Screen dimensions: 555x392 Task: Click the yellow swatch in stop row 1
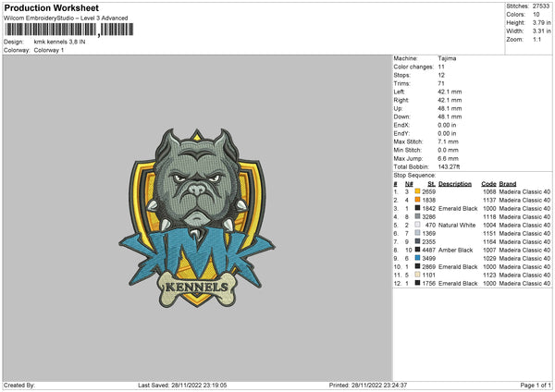[417, 191]
